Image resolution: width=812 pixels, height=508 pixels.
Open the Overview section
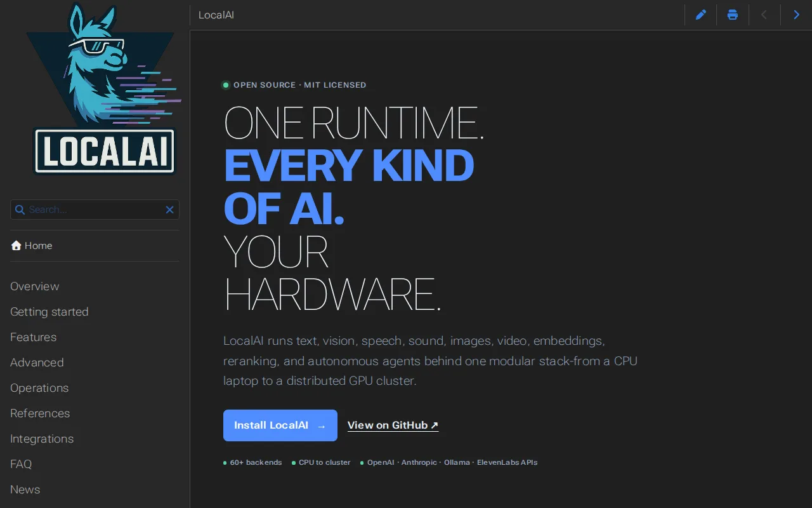(x=35, y=286)
